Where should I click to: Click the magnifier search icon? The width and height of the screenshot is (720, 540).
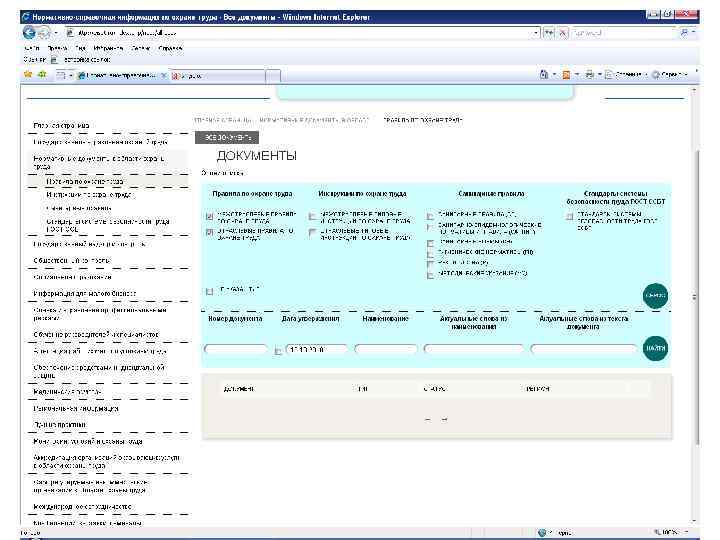coord(684,33)
